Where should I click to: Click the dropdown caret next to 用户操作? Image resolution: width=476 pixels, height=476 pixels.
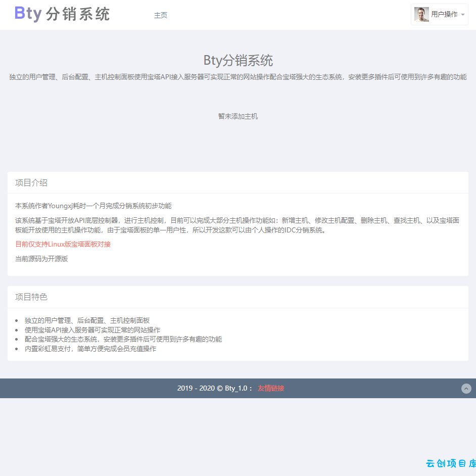(463, 15)
